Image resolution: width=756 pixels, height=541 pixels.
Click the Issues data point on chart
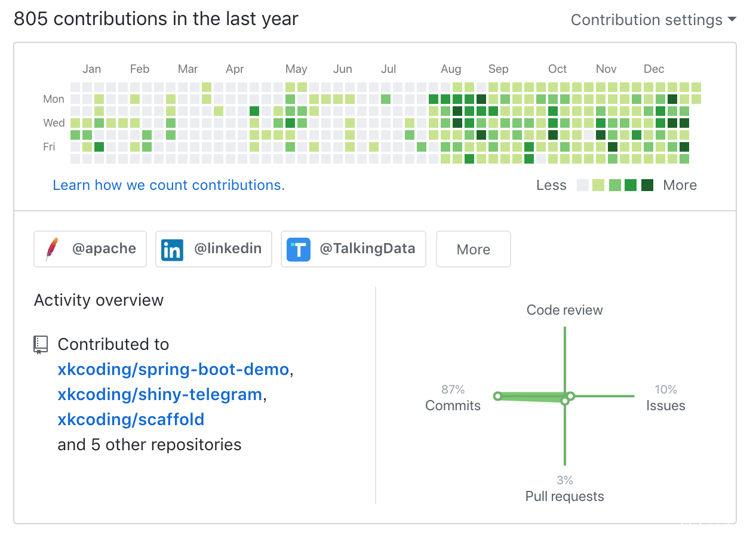click(x=571, y=396)
